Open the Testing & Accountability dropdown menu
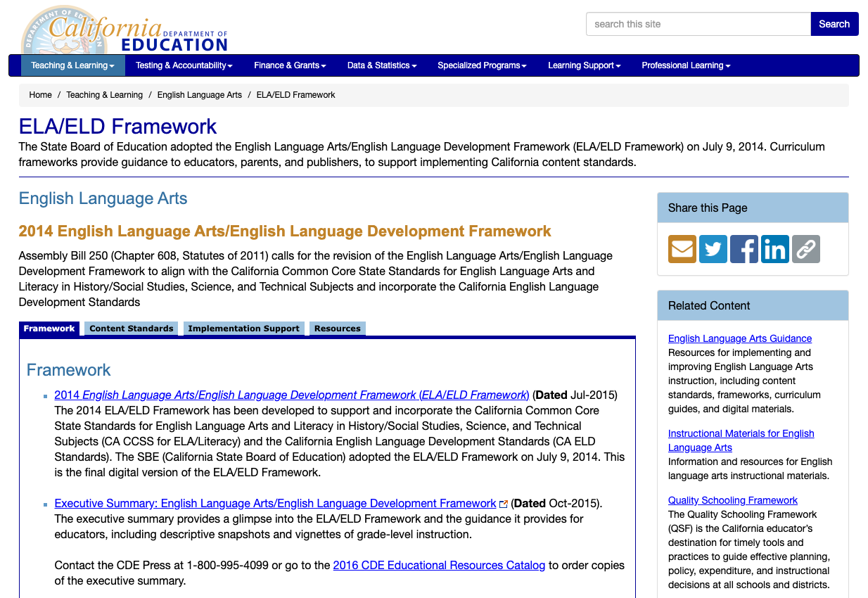 [x=183, y=65]
